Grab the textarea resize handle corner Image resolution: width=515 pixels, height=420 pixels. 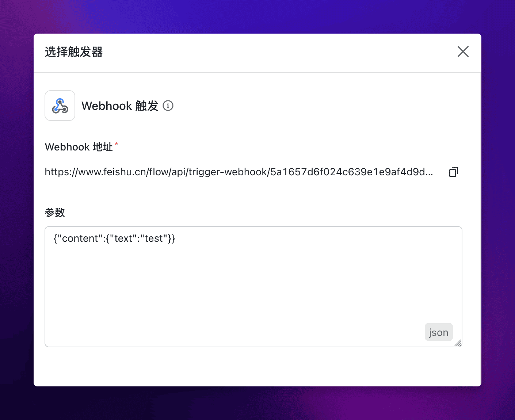pos(458,343)
